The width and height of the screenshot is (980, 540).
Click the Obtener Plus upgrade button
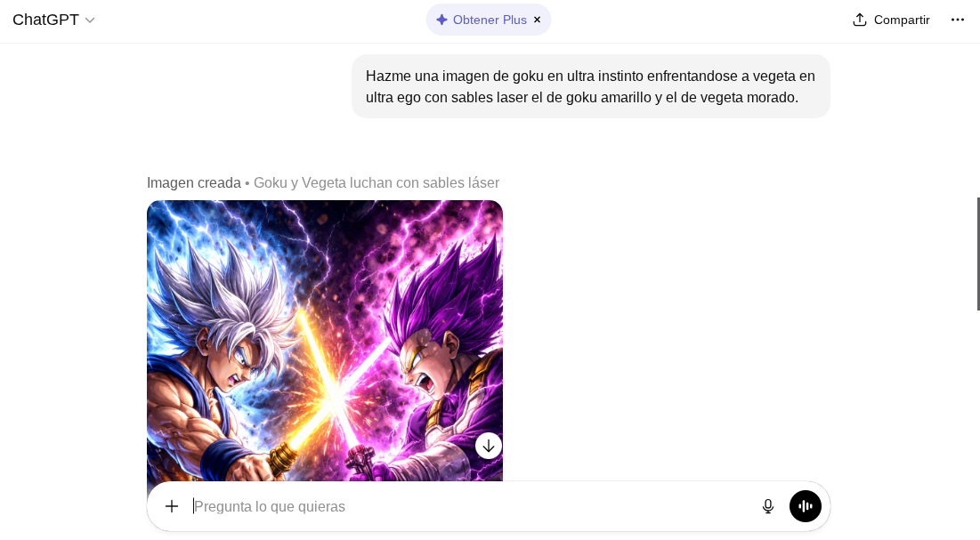(482, 20)
